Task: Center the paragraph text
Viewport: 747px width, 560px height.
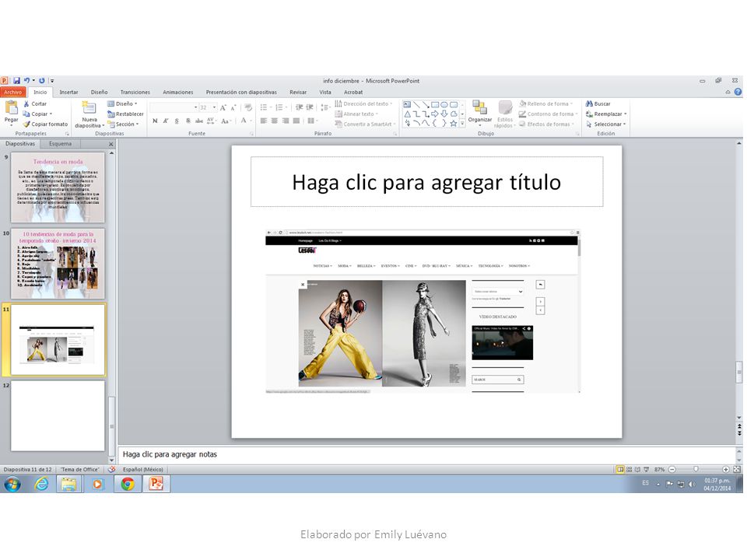Action: click(x=275, y=121)
